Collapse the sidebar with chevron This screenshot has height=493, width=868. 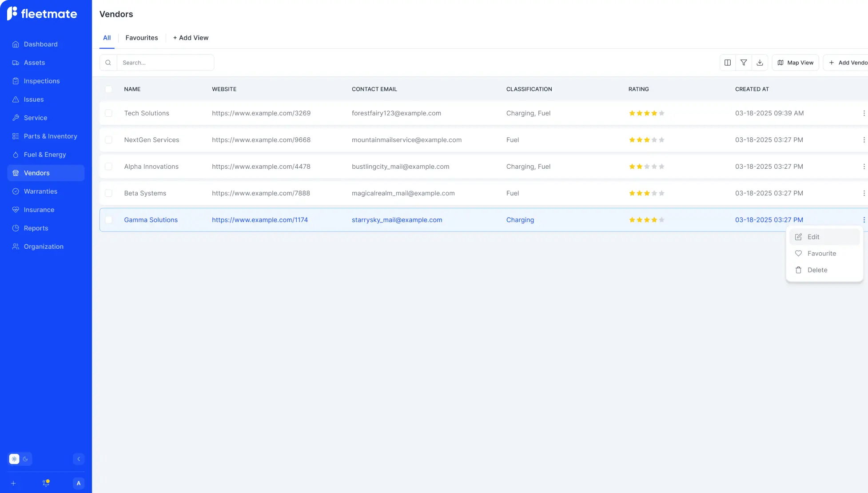[79, 459]
